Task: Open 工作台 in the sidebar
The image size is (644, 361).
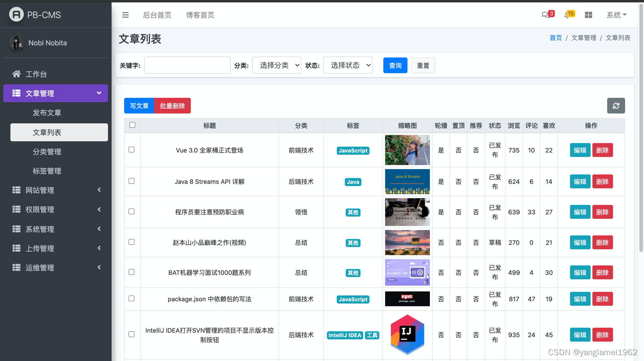Action: pos(56,74)
